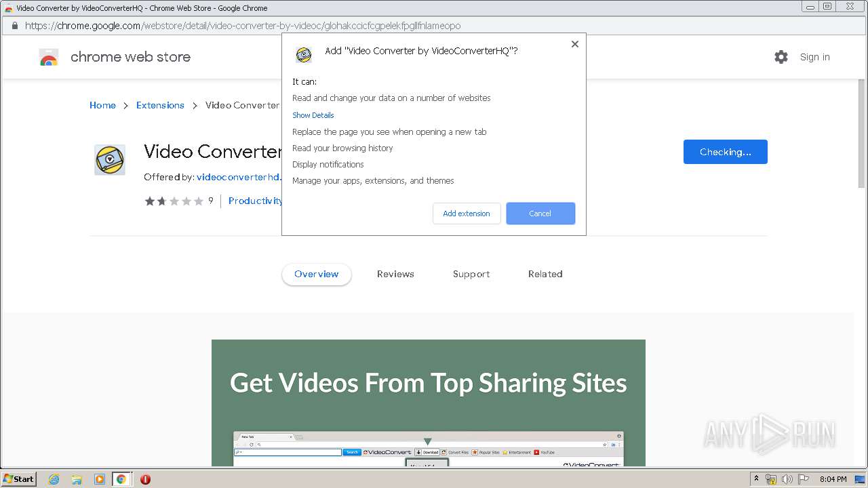868x488 pixels.
Task: Open File Explorer from taskbar
Action: click(77, 479)
